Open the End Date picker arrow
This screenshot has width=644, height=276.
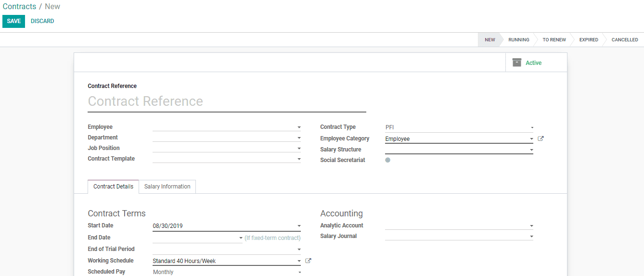241,238
